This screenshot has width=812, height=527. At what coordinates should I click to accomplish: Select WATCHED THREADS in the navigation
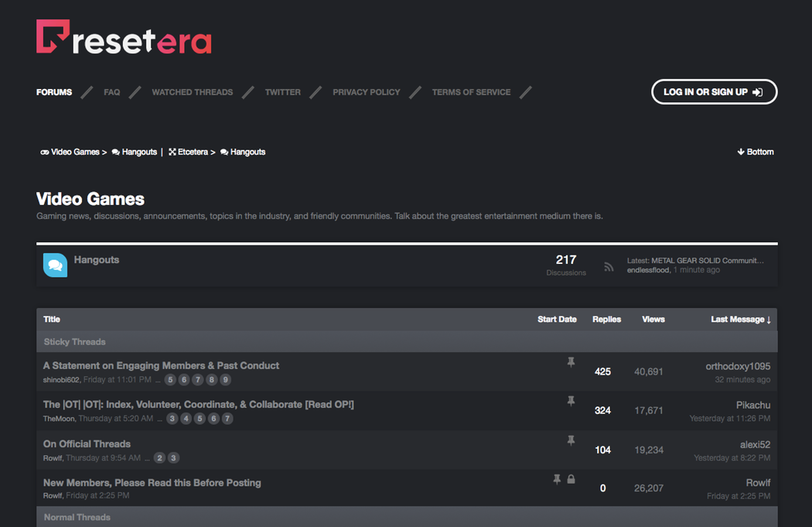pyautogui.click(x=192, y=92)
